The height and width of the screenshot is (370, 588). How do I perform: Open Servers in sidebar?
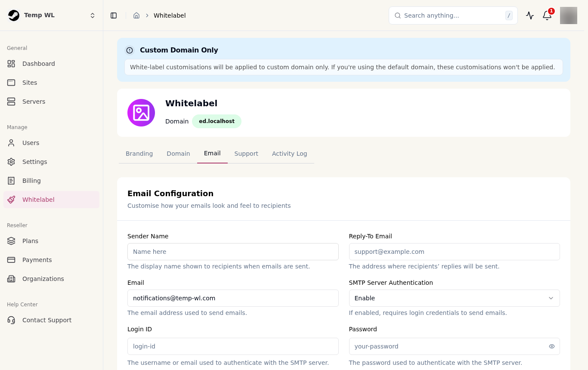point(52,102)
